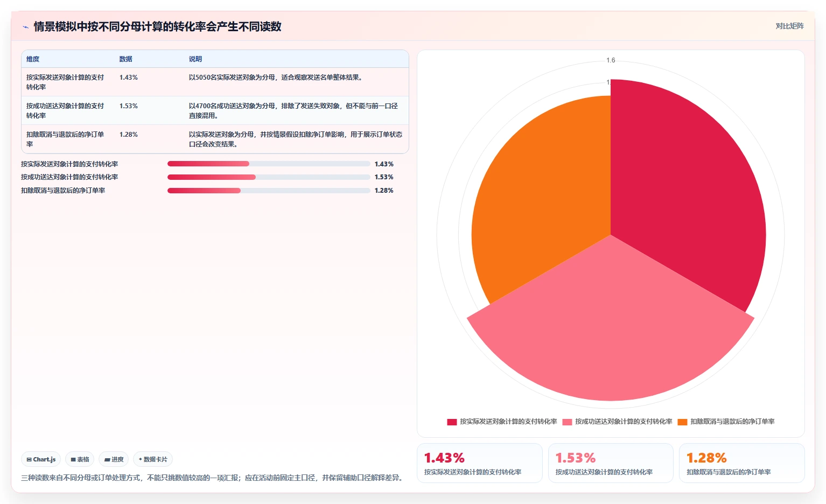Click the 数据卡片 tag chip
826x504 pixels.
[x=153, y=459]
